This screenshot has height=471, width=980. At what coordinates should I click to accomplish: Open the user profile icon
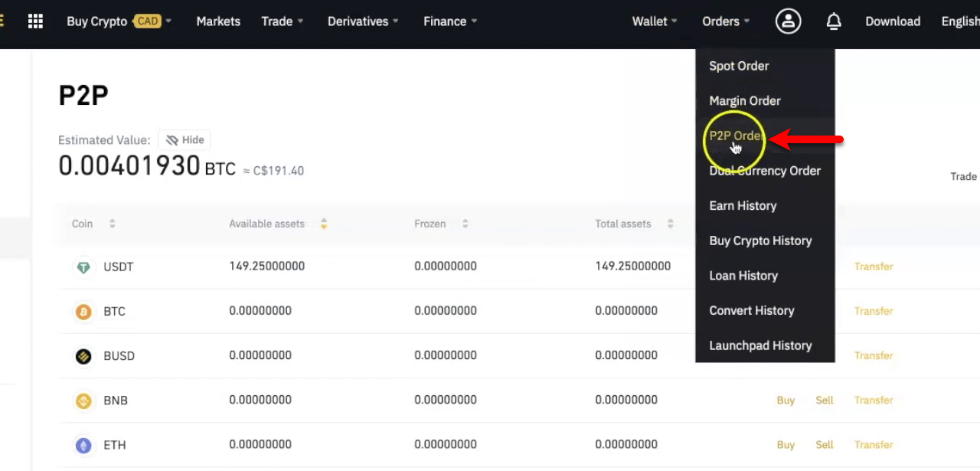click(788, 21)
